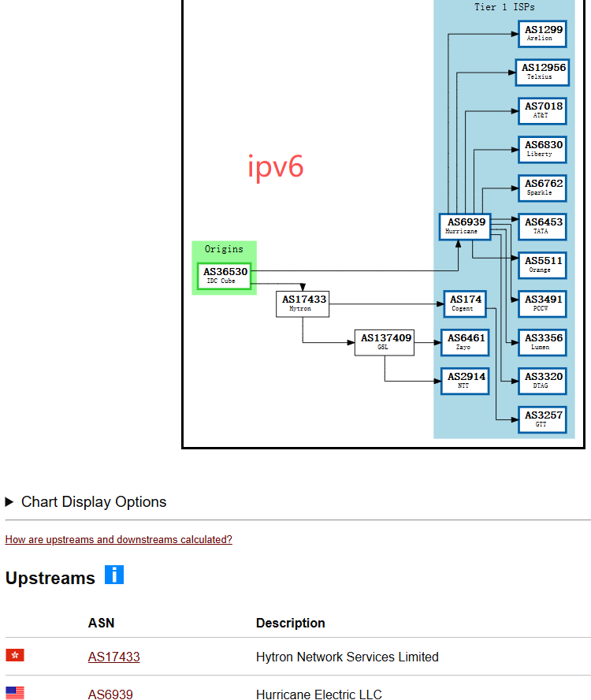
Task: Click the Hong Kong flag icon
Action: point(15,655)
